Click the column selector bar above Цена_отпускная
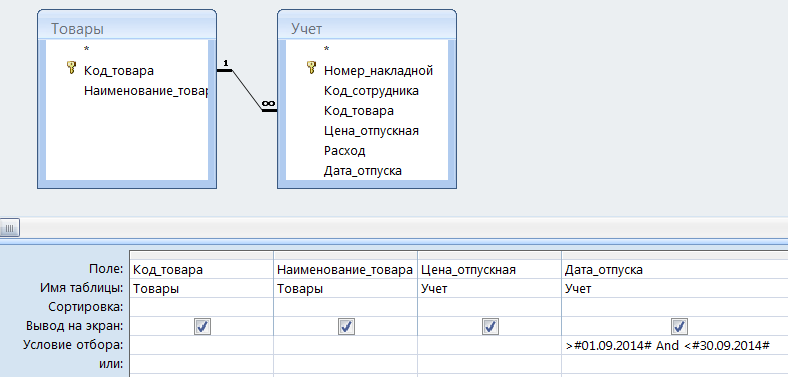This screenshot has height=377, width=788. [489, 255]
